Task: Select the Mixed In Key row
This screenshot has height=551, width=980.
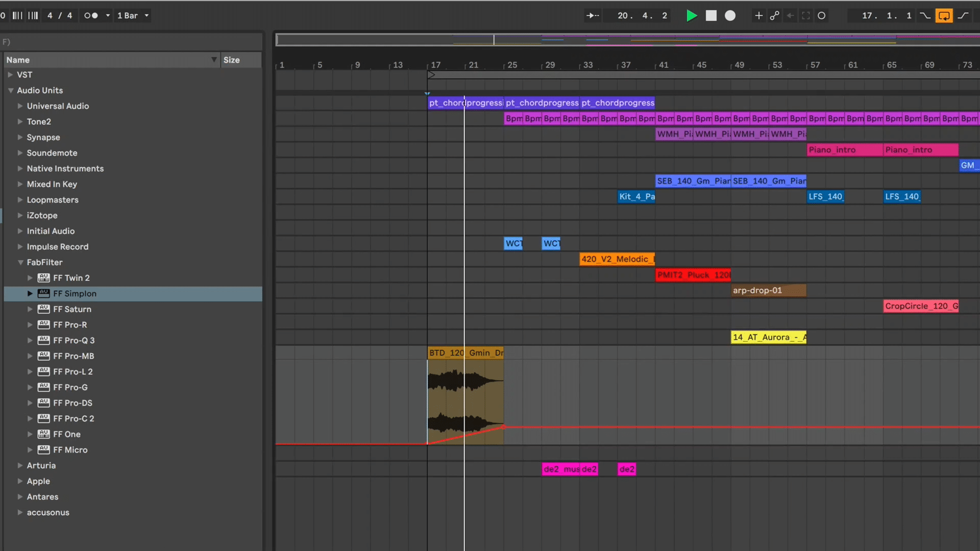Action: click(x=133, y=185)
